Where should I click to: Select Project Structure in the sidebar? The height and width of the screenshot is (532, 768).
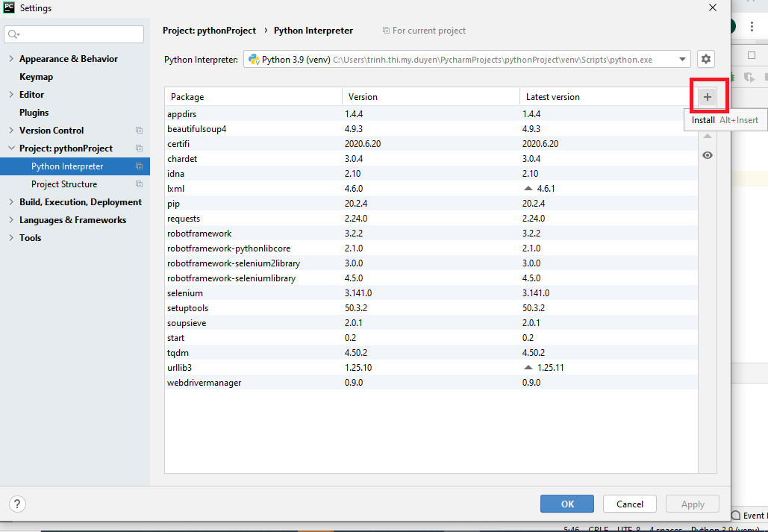click(x=64, y=184)
